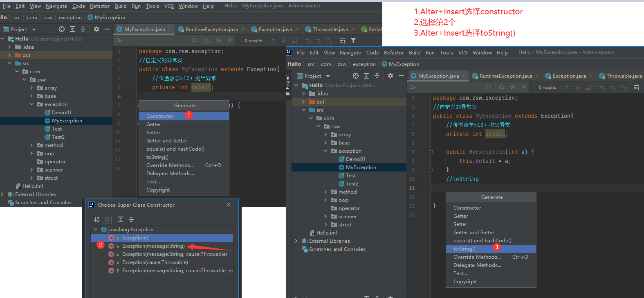Open Refactor menu in right window
The image size is (644, 298).
coord(394,52)
